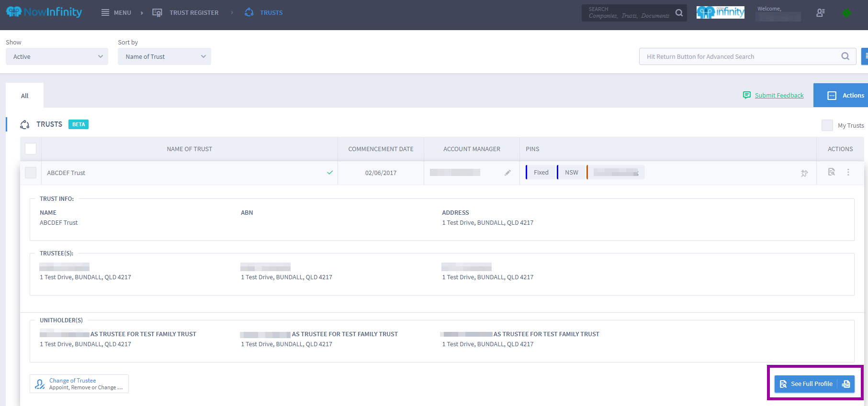Click the advanced search magnifier icon
This screenshot has width=868, height=406.
845,56
